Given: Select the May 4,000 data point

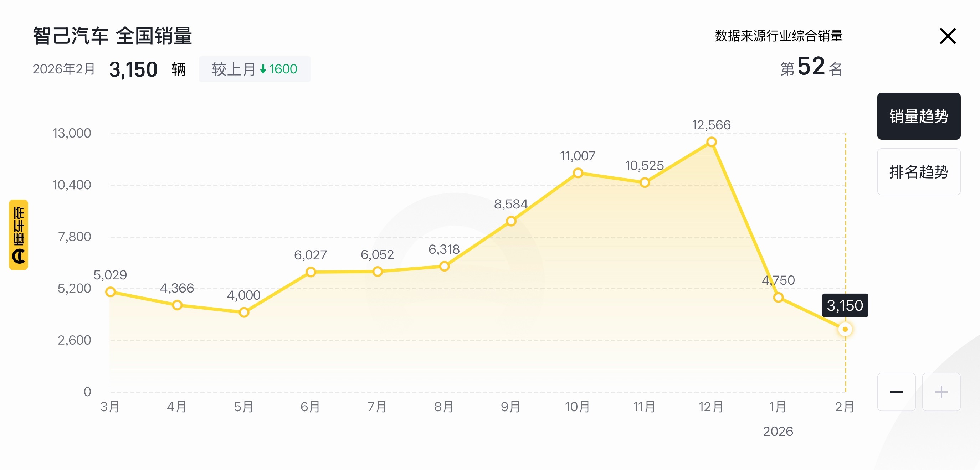Looking at the screenshot, I should [244, 313].
